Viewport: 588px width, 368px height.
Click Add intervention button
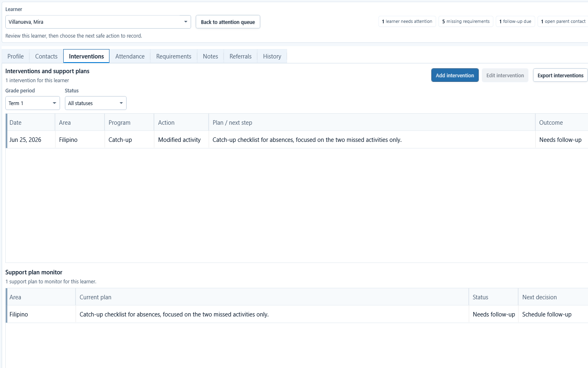tap(455, 75)
